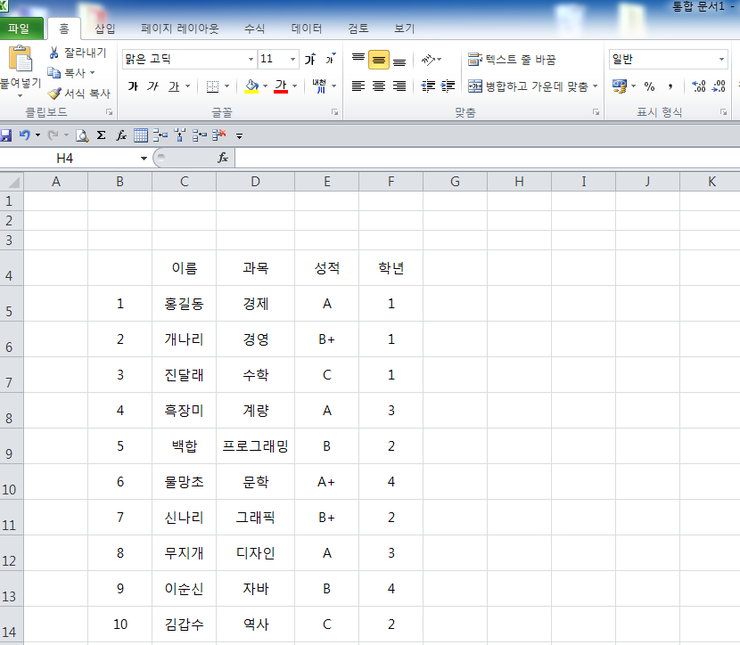Open number format dropdown 일반
Image resolution: width=740 pixels, height=645 pixels.
coord(721,59)
